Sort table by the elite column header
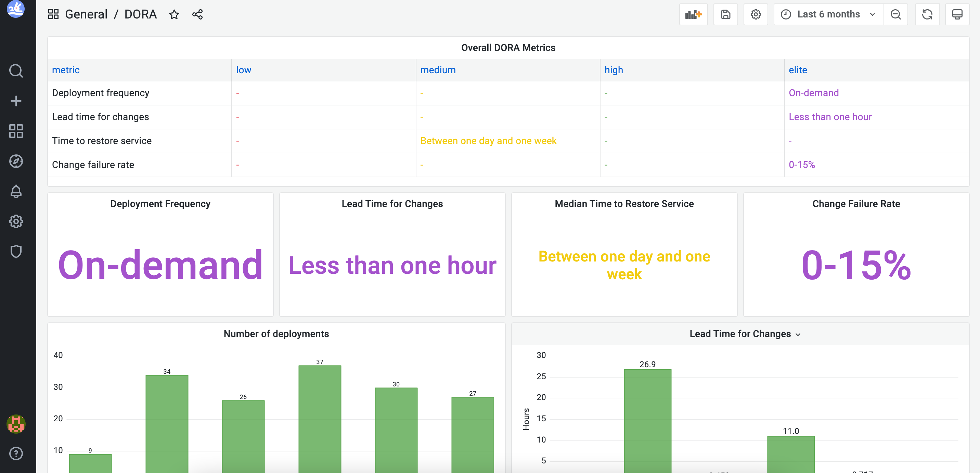 click(797, 70)
